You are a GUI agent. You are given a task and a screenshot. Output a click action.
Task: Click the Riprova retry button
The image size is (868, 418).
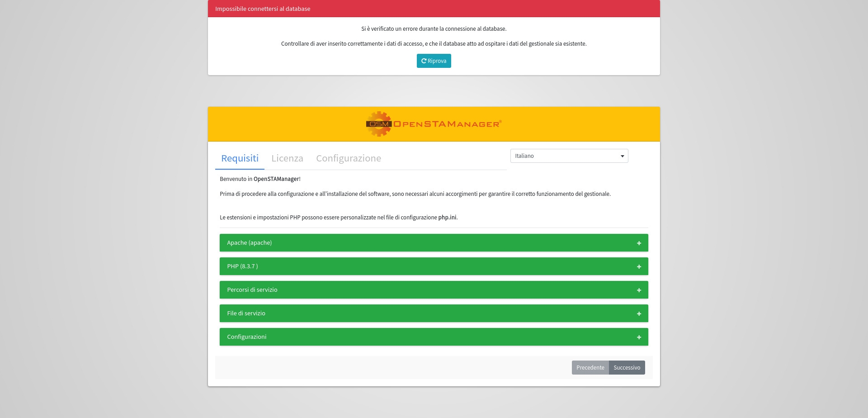434,61
